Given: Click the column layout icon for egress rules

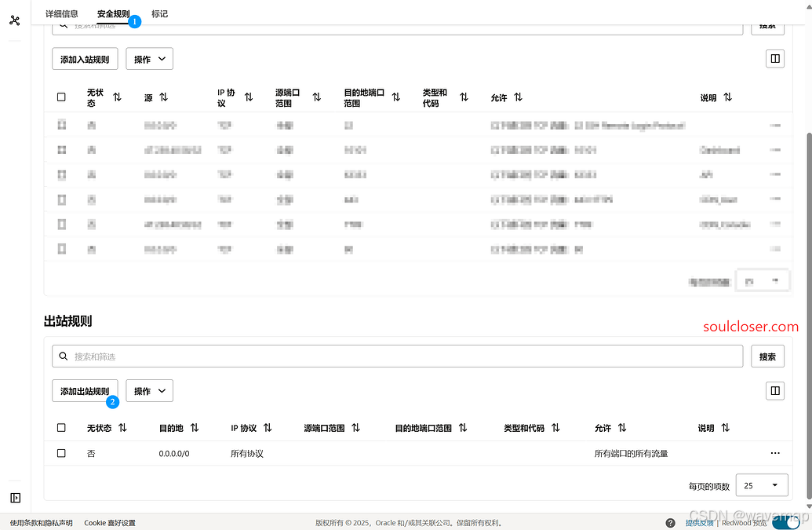Looking at the screenshot, I should (x=774, y=390).
